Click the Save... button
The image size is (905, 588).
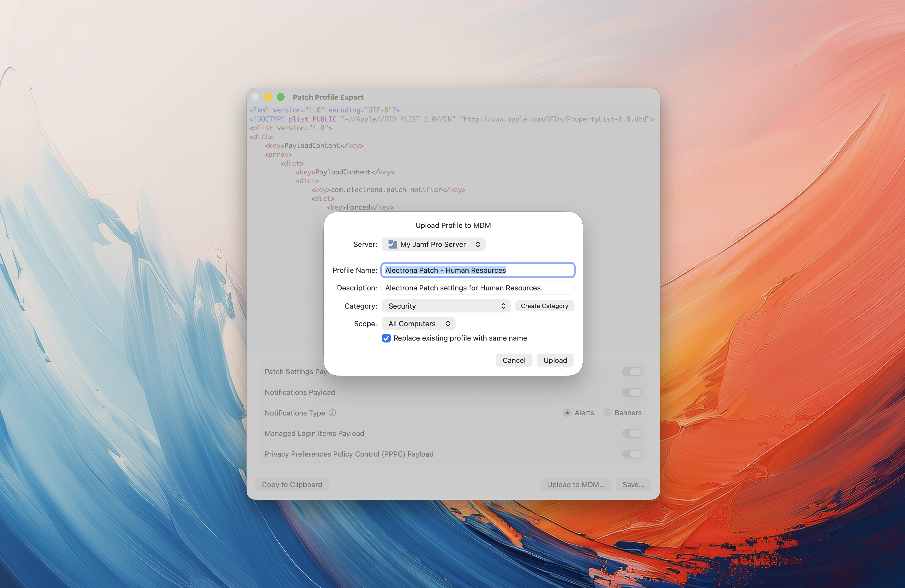click(633, 484)
